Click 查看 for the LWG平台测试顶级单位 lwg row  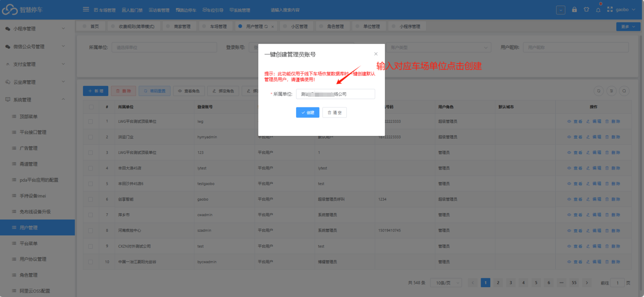pos(575,122)
